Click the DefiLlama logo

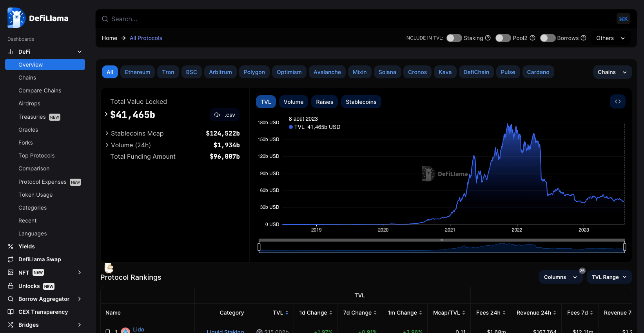point(38,18)
